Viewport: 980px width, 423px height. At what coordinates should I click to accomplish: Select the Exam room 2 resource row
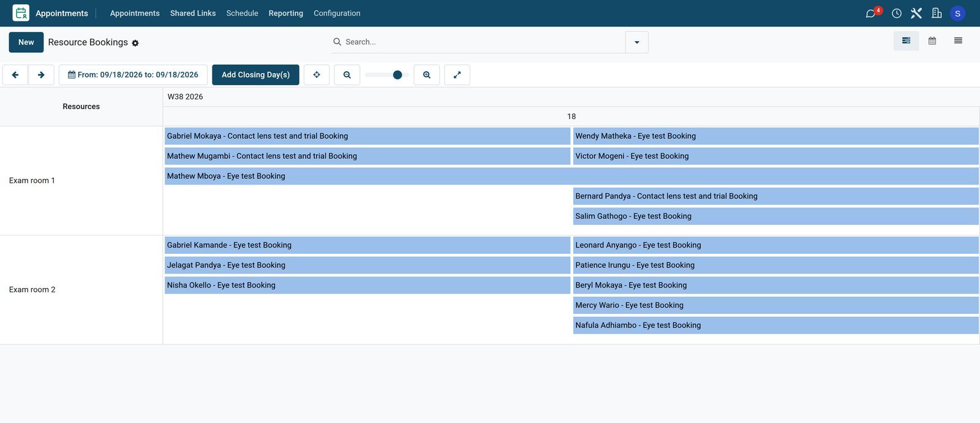coord(81,289)
